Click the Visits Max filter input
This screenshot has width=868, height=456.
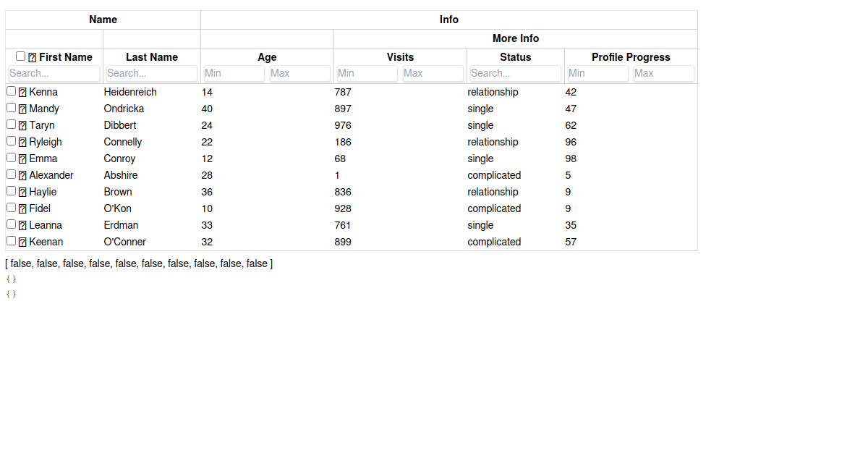pos(433,73)
